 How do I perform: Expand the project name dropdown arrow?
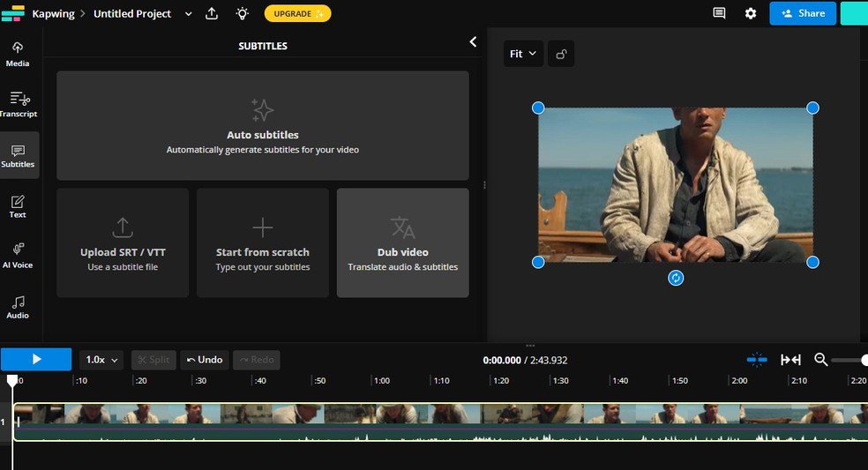coord(188,14)
